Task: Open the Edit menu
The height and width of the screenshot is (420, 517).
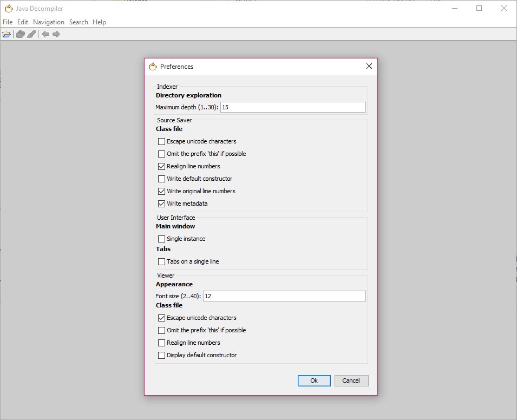Action: point(23,22)
